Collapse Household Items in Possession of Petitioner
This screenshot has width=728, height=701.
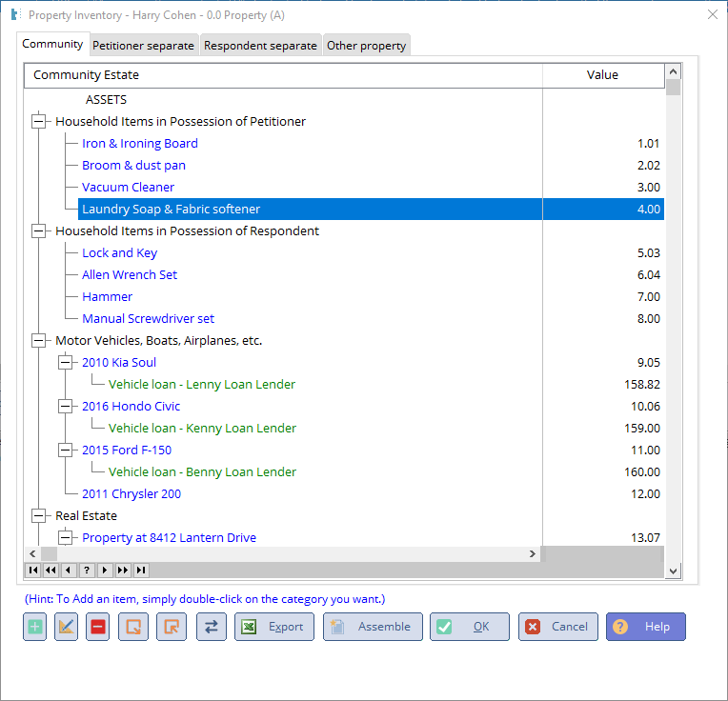point(39,122)
